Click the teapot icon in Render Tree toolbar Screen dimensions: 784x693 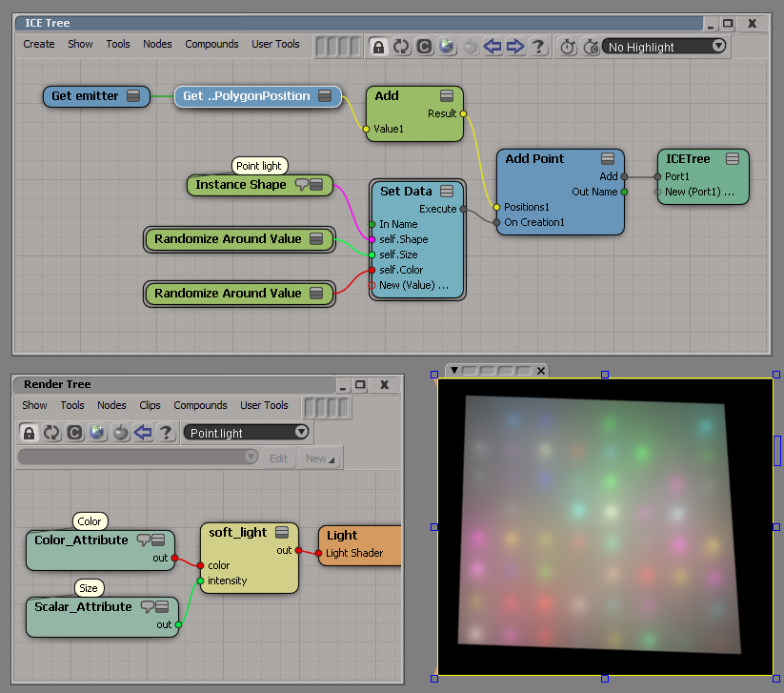[x=120, y=433]
